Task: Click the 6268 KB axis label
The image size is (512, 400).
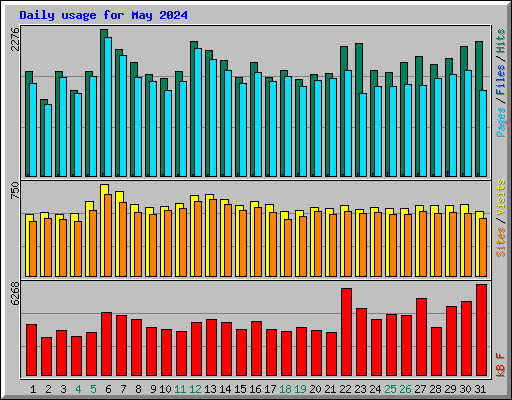Action: (15, 293)
